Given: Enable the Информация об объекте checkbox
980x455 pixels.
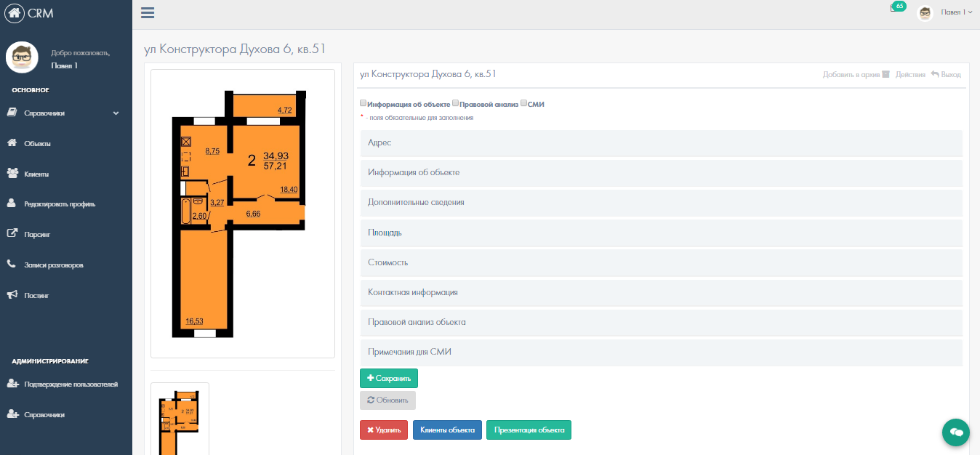Looking at the screenshot, I should (x=364, y=104).
